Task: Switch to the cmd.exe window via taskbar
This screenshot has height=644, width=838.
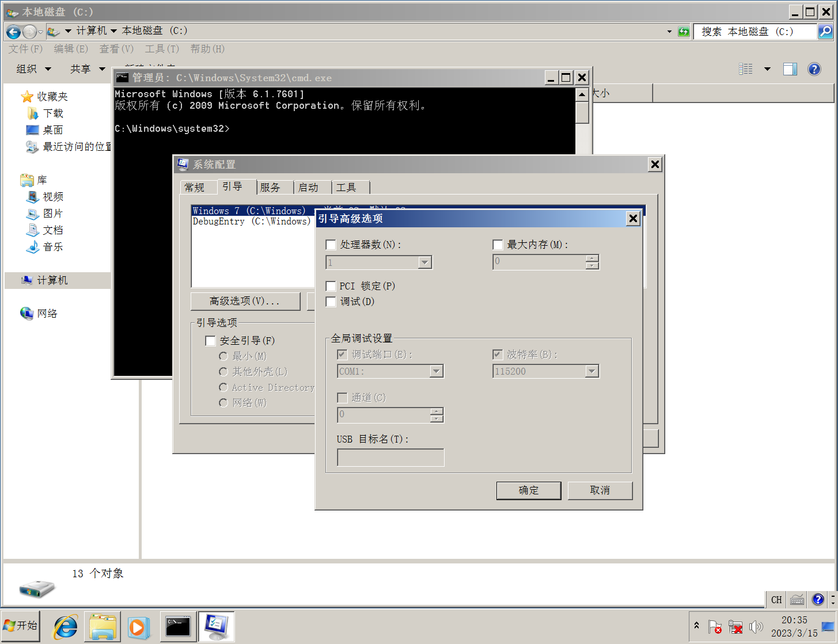Action: pyautogui.click(x=177, y=627)
